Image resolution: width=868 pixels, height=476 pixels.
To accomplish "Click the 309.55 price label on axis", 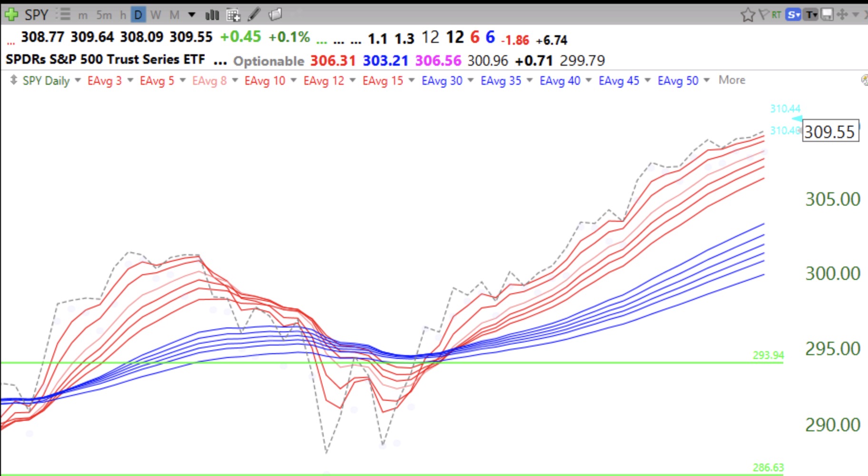I will coord(830,131).
